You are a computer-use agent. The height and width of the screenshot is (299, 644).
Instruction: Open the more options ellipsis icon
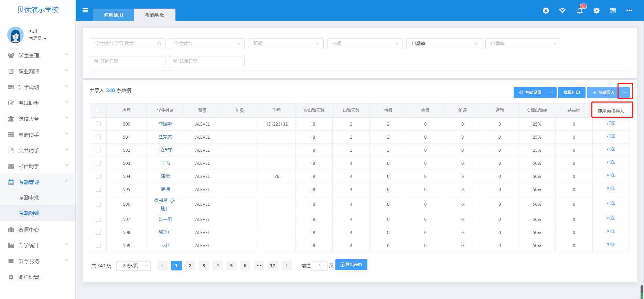click(629, 11)
